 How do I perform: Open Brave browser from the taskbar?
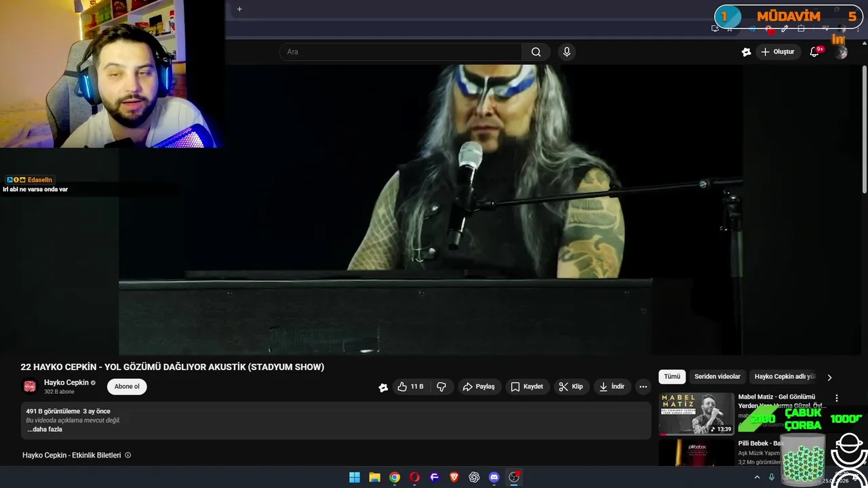pos(454,477)
